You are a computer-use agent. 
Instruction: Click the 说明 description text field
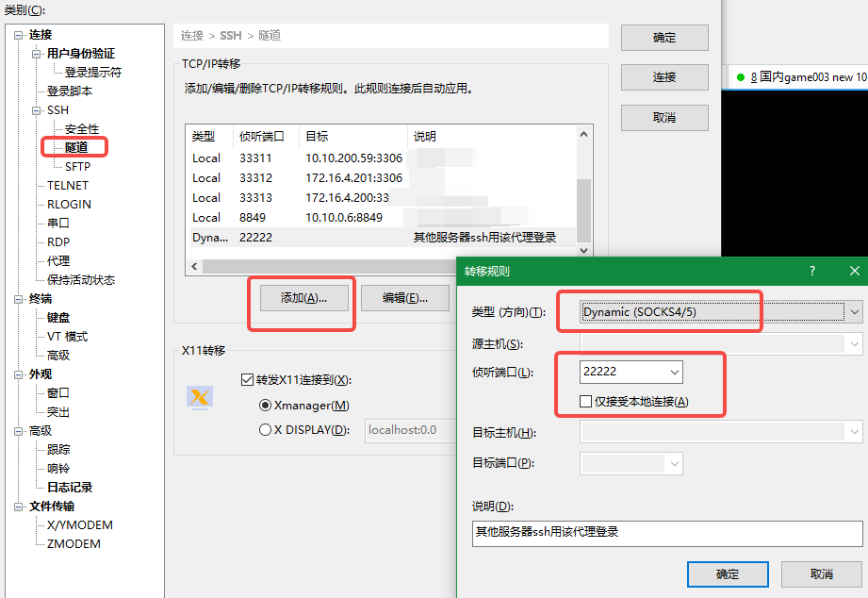click(x=666, y=532)
